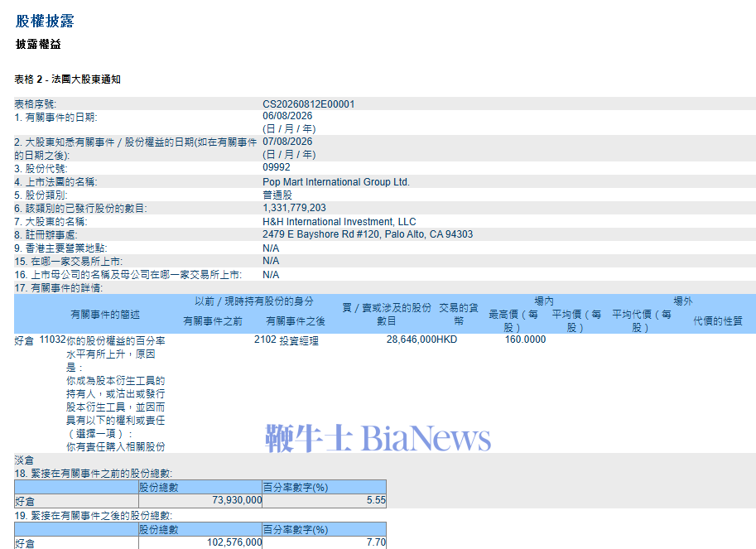756x549 pixels.
Task: Click 你有責任購入相關股份 line
Action: tap(116, 447)
